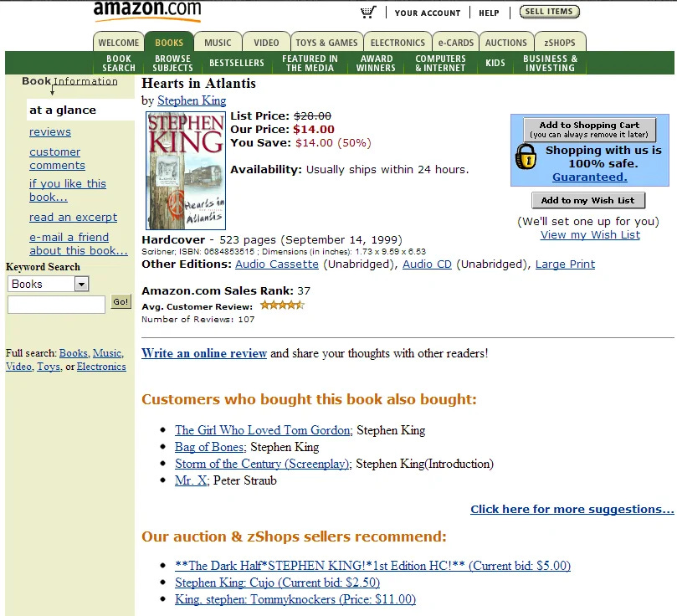Open Award Winners section
The height and width of the screenshot is (616, 677).
376,63
